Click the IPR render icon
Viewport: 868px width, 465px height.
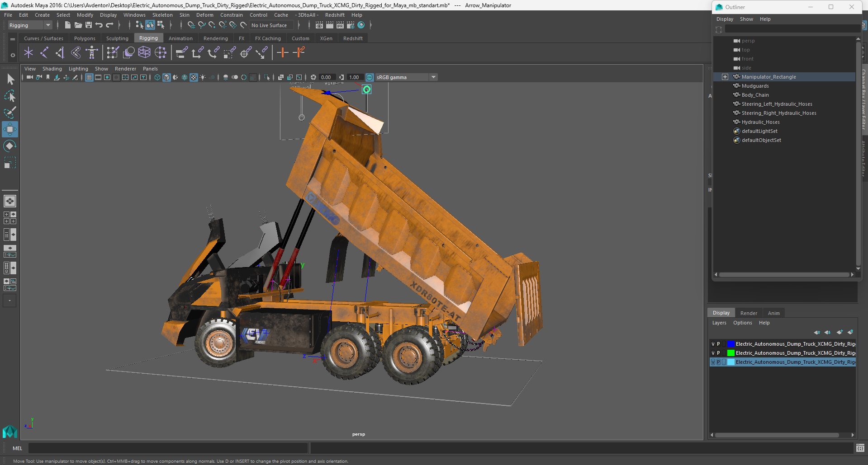(x=340, y=25)
